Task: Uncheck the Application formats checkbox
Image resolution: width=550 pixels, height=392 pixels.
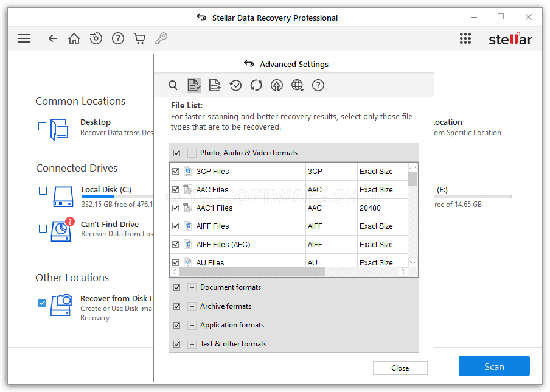Action: (x=177, y=325)
